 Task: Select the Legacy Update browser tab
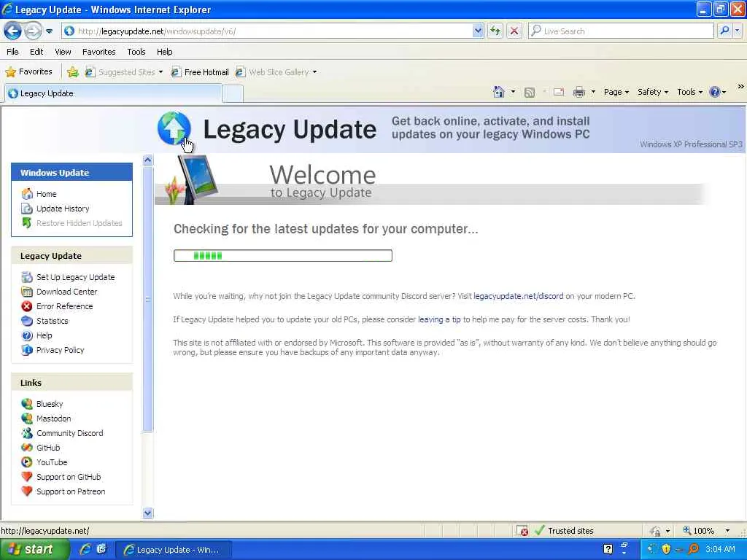pos(113,93)
